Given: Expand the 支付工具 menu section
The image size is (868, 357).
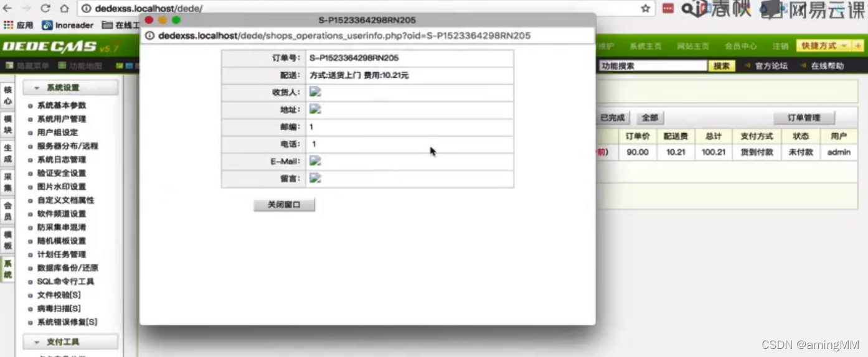Looking at the screenshot, I should coord(70,342).
